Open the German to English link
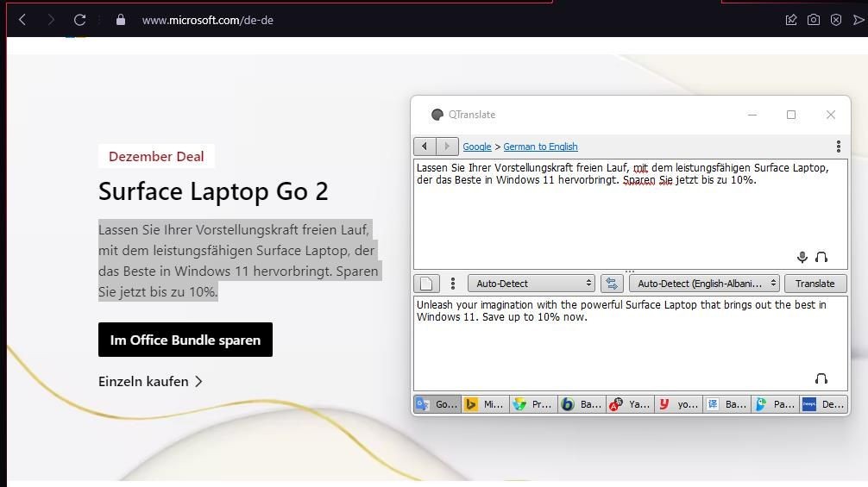 coord(540,147)
